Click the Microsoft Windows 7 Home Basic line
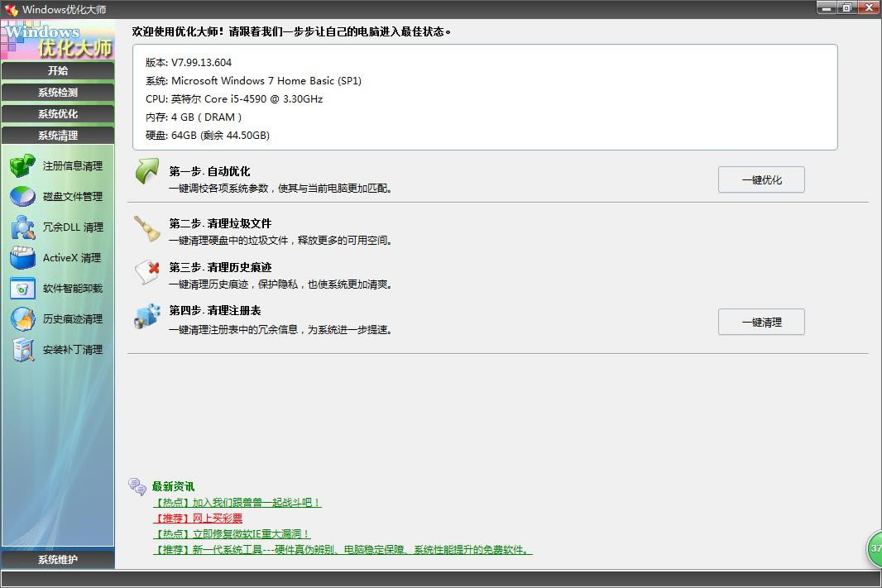This screenshot has height=588, width=882. click(253, 81)
